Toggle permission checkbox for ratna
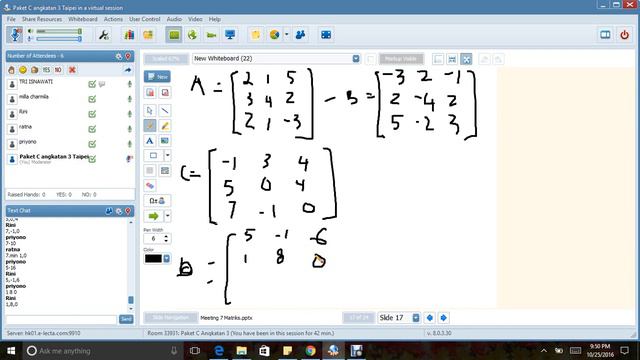This screenshot has height=360, width=640. 92,129
